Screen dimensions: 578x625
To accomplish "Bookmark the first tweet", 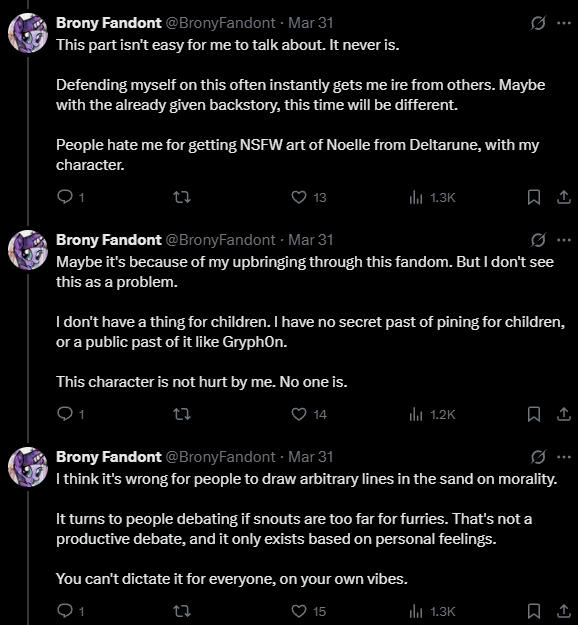I will [534, 197].
